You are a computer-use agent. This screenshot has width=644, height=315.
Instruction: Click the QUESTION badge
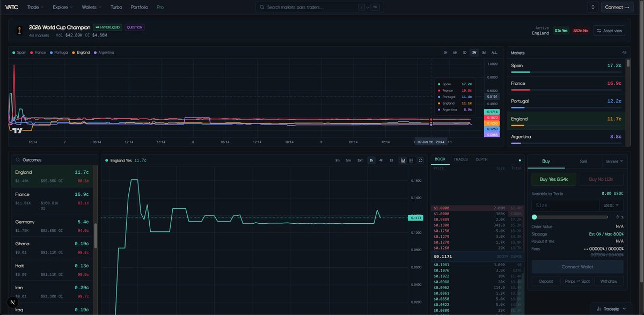[134, 27]
